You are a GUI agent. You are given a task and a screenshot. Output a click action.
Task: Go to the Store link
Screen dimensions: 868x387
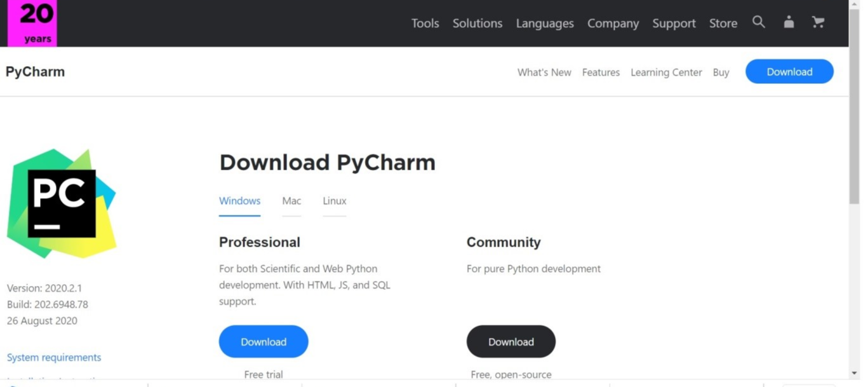tap(723, 24)
